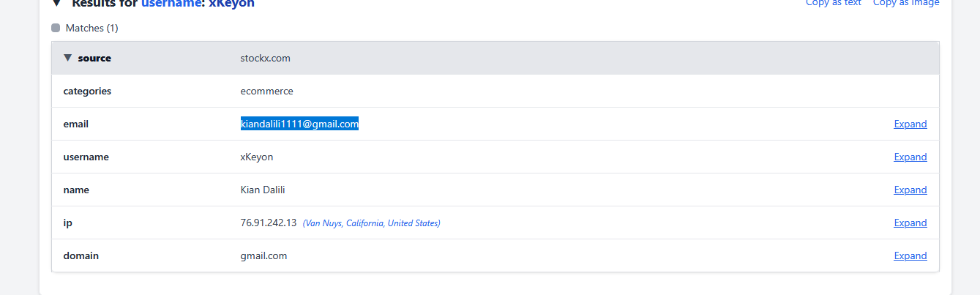Expand the name row
The width and height of the screenshot is (980, 295).
pyautogui.click(x=910, y=190)
